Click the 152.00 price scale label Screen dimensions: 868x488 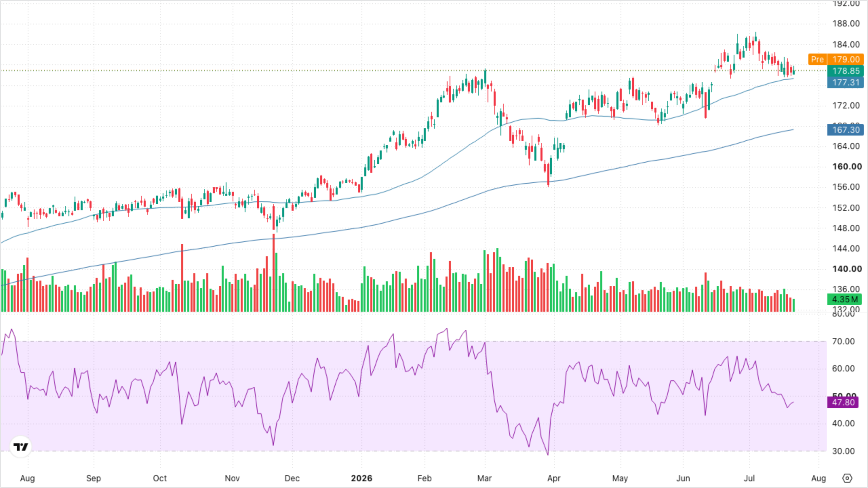coord(846,208)
